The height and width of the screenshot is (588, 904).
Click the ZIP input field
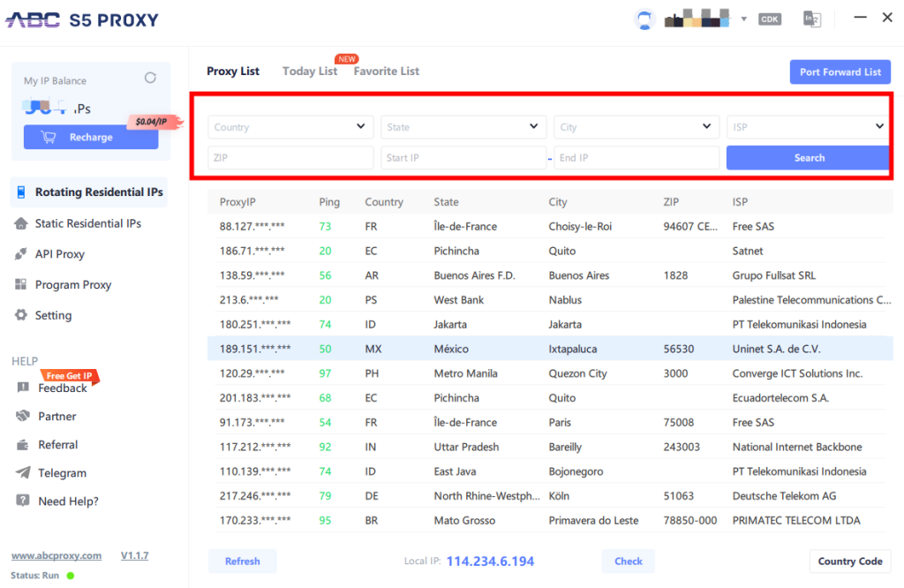click(290, 157)
